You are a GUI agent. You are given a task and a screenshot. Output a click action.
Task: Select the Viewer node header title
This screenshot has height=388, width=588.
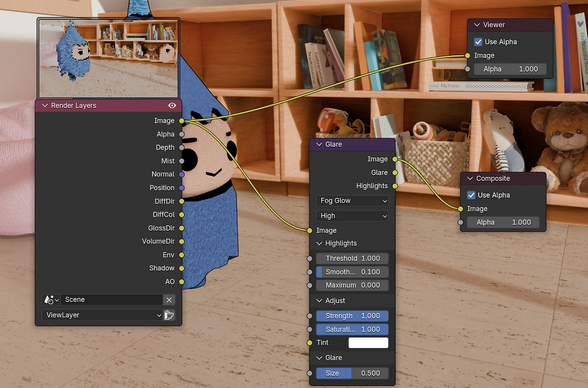[494, 25]
